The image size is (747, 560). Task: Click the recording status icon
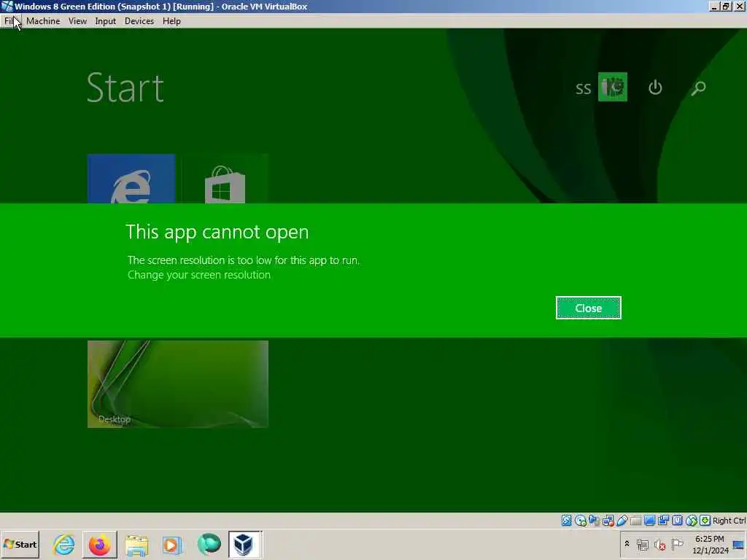pos(663,521)
